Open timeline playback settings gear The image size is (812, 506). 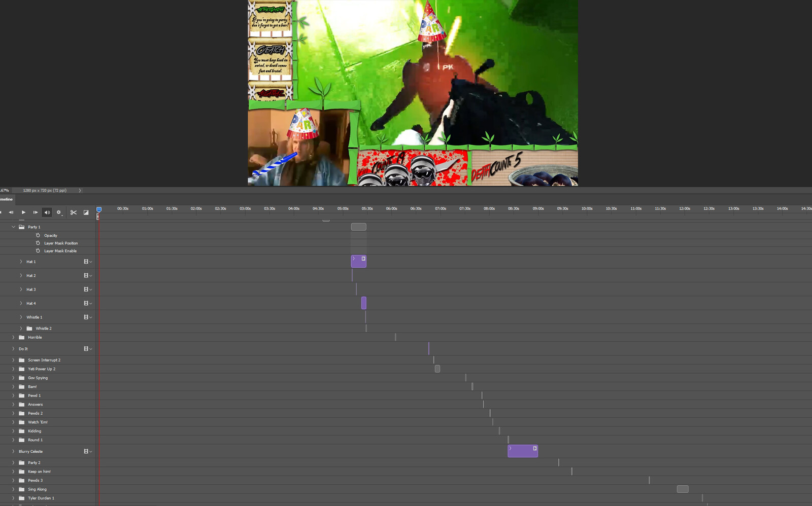[59, 212]
